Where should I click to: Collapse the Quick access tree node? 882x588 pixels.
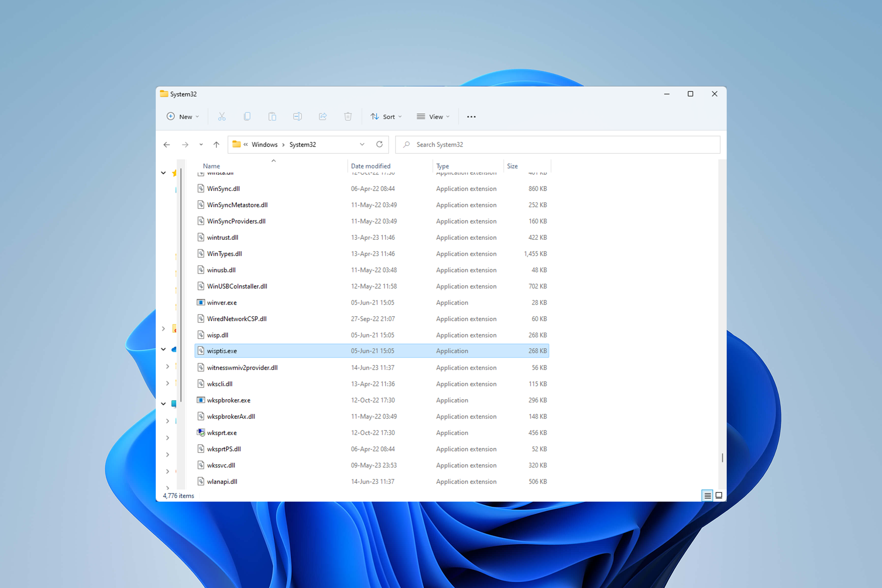click(164, 173)
